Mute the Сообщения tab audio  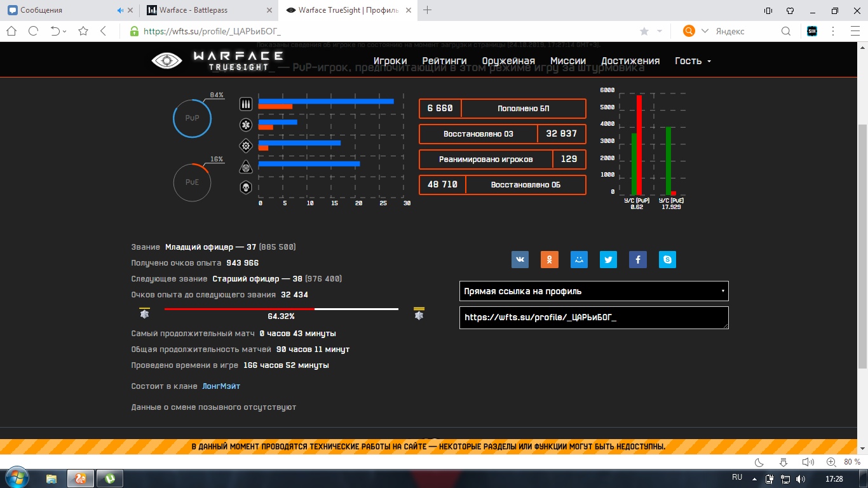[120, 10]
